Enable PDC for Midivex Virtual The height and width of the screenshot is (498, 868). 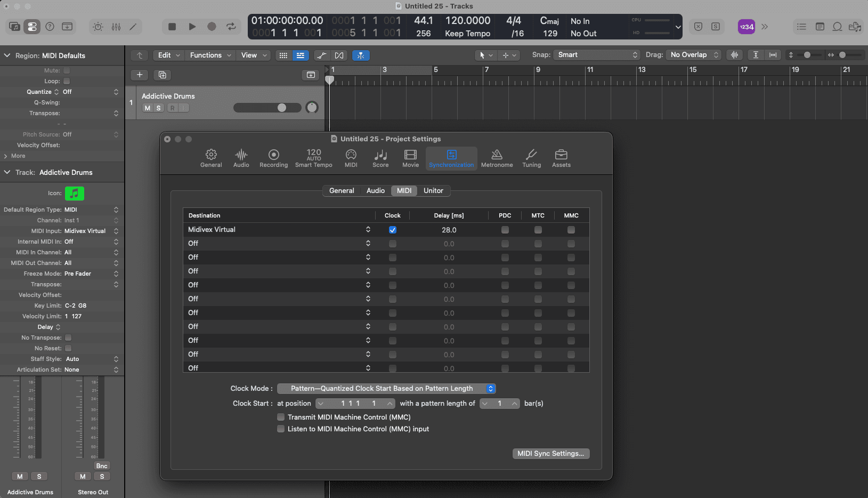505,230
